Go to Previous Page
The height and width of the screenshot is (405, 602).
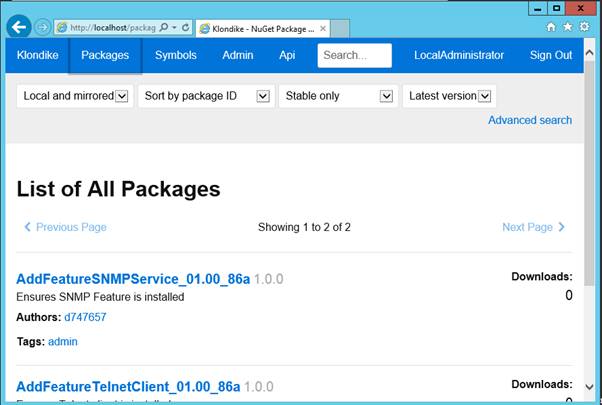[65, 227]
